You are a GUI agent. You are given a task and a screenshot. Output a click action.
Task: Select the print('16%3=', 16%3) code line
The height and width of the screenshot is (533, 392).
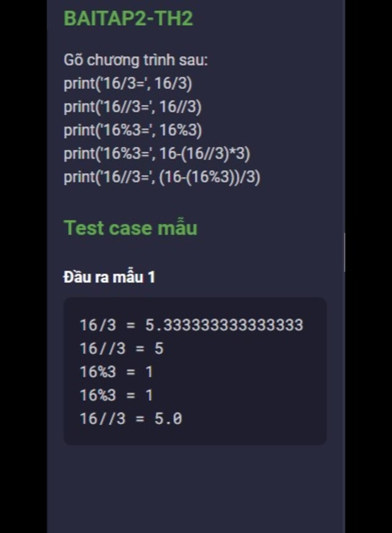[132, 130]
